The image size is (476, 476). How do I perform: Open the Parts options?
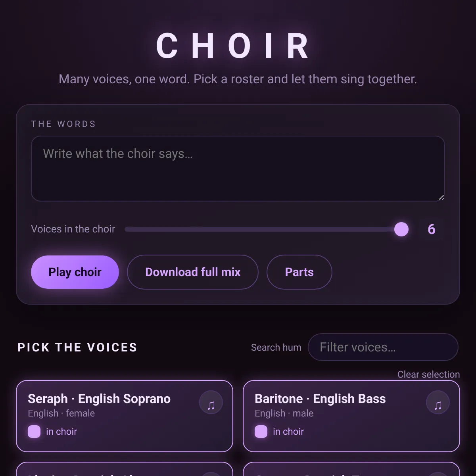pyautogui.click(x=299, y=272)
